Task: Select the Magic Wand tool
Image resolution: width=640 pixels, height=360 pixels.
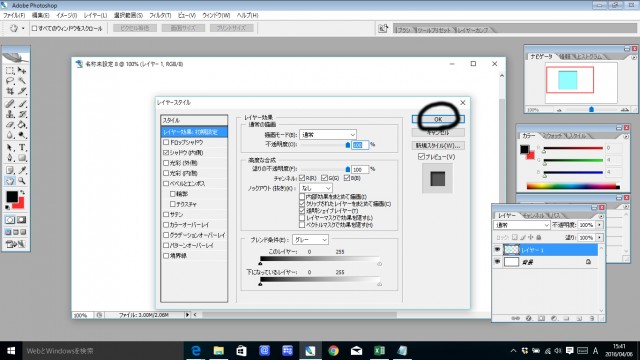Action: pyautogui.click(x=22, y=81)
